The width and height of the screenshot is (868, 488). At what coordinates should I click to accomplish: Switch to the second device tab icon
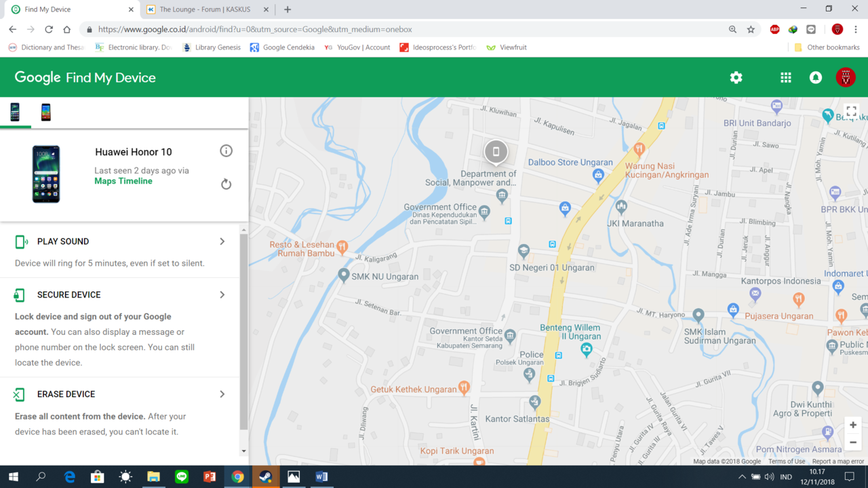click(x=46, y=112)
